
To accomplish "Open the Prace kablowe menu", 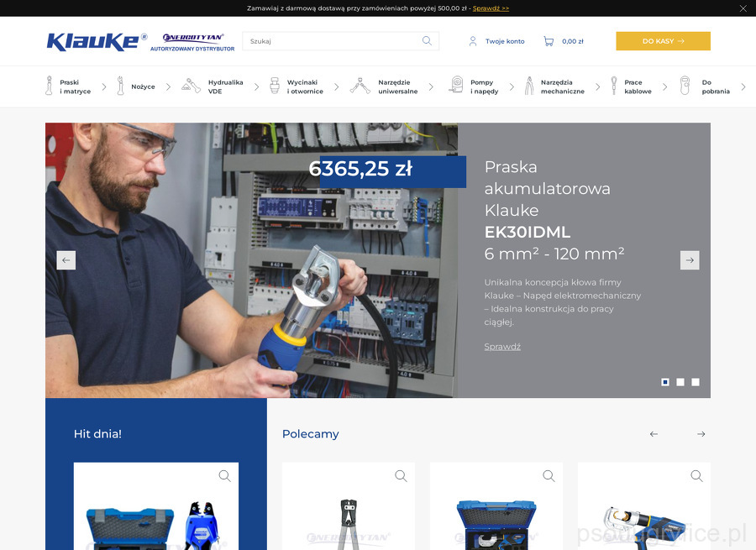I will coord(638,86).
